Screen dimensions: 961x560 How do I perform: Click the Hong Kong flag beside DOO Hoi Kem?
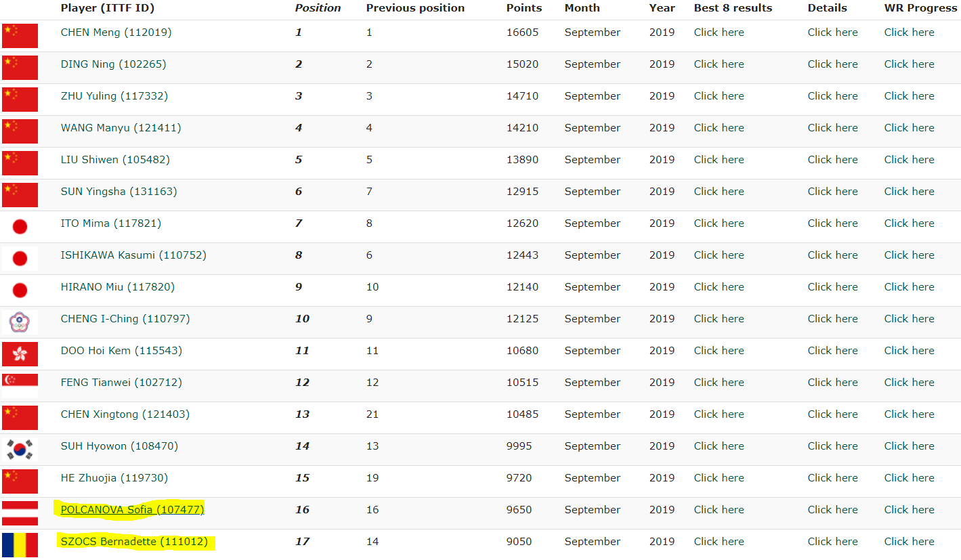coord(20,354)
